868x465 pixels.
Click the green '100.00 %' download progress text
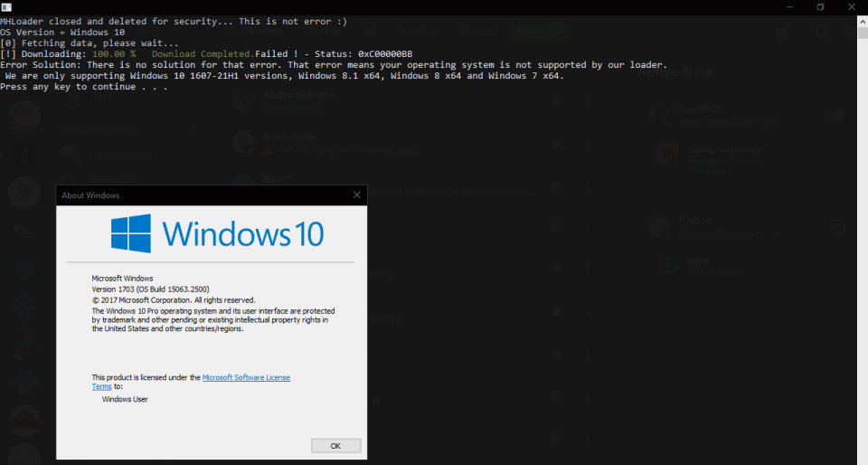(114, 53)
